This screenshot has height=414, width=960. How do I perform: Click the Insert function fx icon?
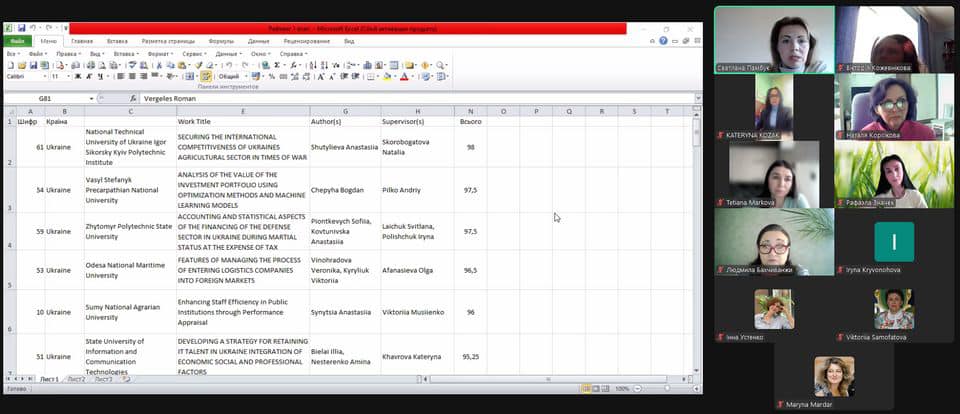133,99
